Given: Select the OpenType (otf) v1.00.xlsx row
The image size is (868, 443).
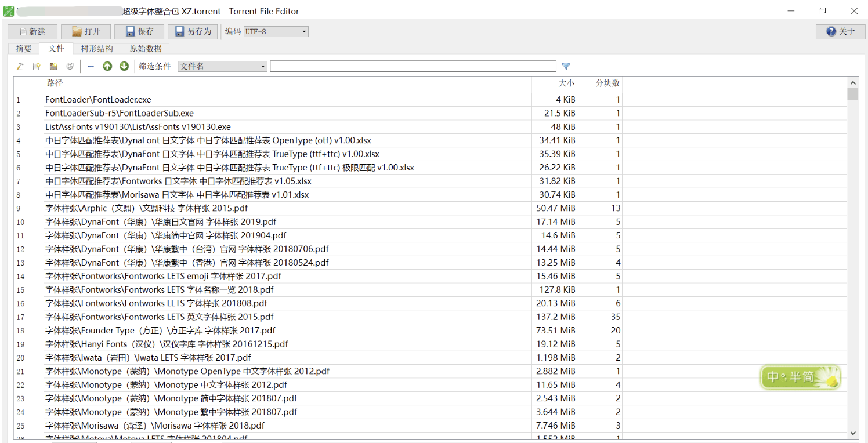Looking at the screenshot, I should coord(431,140).
